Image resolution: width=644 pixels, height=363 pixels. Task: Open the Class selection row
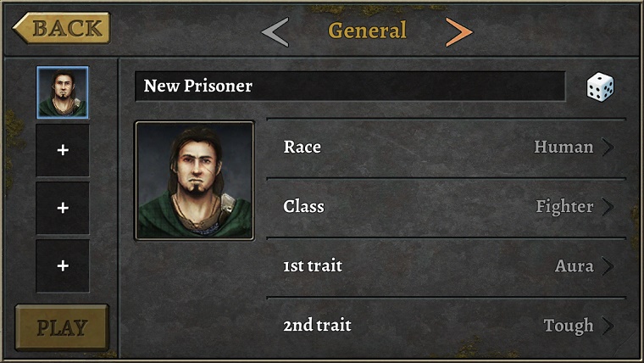[x=446, y=207]
